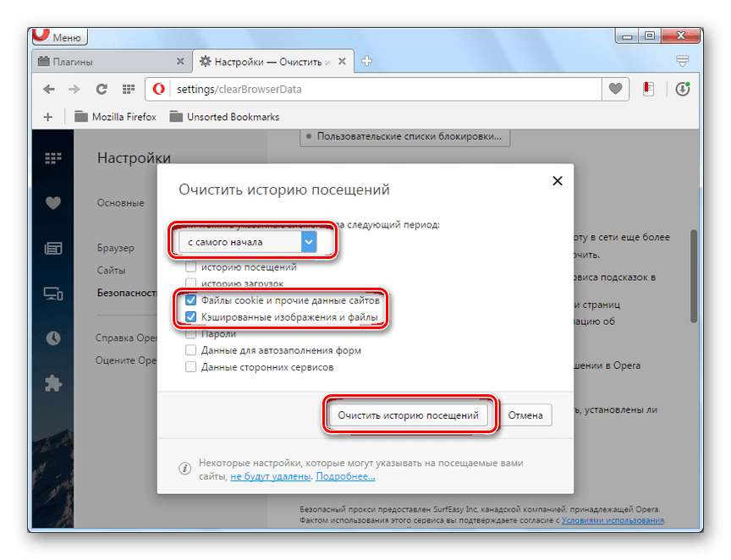Open Speed Dial from the sidebar
Image resolution: width=731 pixels, height=560 pixels.
(53, 158)
